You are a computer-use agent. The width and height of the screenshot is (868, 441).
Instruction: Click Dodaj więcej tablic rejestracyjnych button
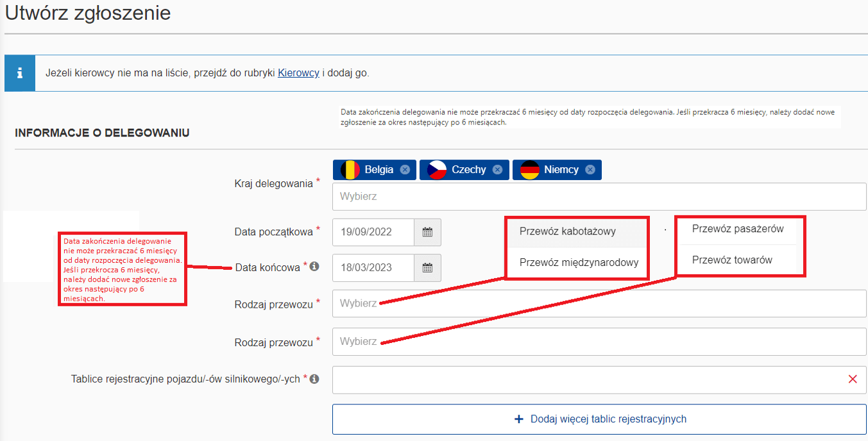(x=599, y=419)
